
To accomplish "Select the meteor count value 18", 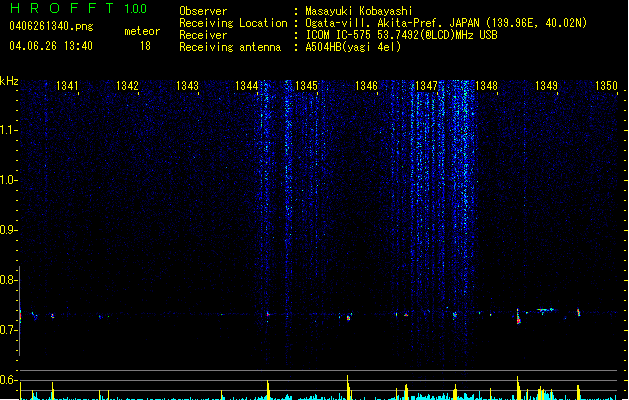I will (x=145, y=46).
